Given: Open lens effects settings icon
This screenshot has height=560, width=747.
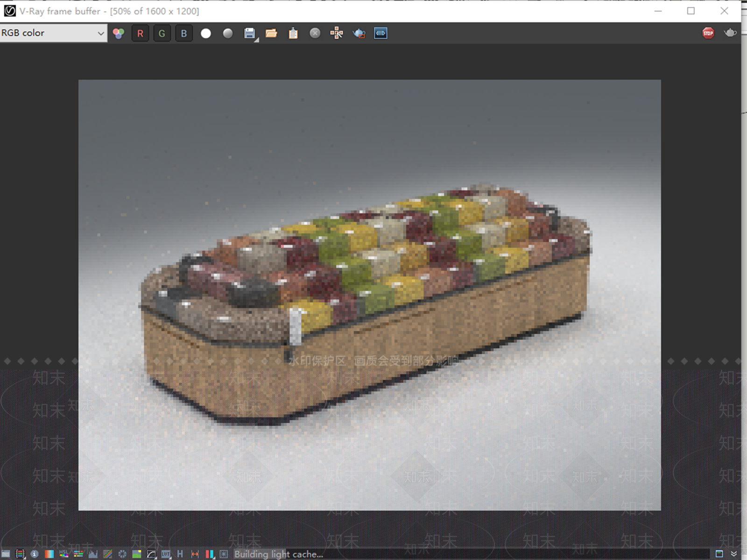Looking at the screenshot, I should pos(224,554).
